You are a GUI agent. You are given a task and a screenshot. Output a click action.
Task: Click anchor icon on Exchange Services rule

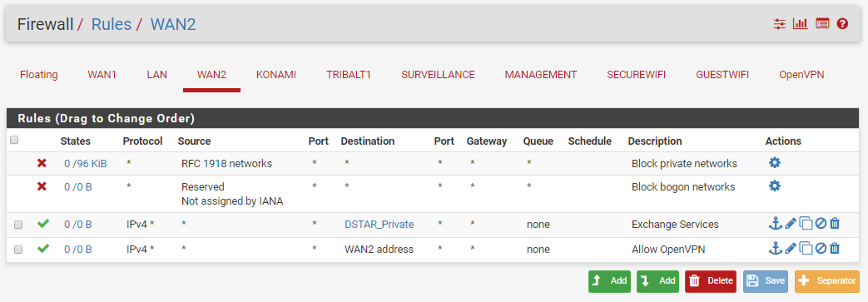click(776, 224)
